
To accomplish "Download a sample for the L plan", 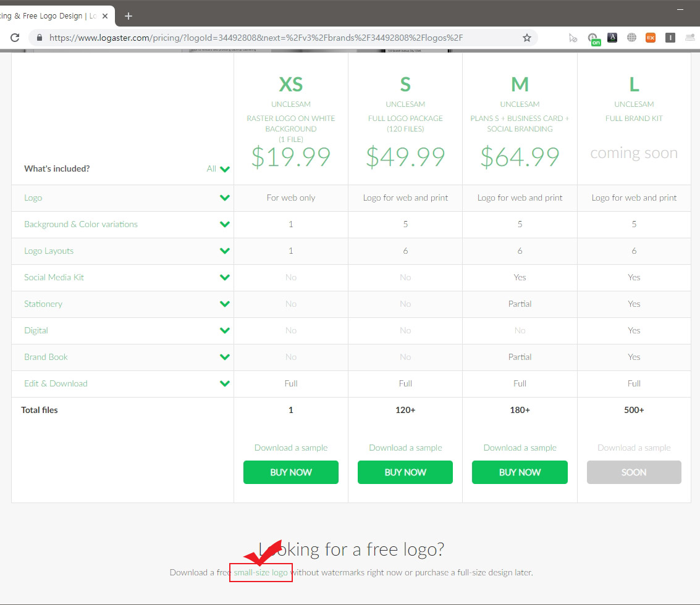I will (x=634, y=448).
